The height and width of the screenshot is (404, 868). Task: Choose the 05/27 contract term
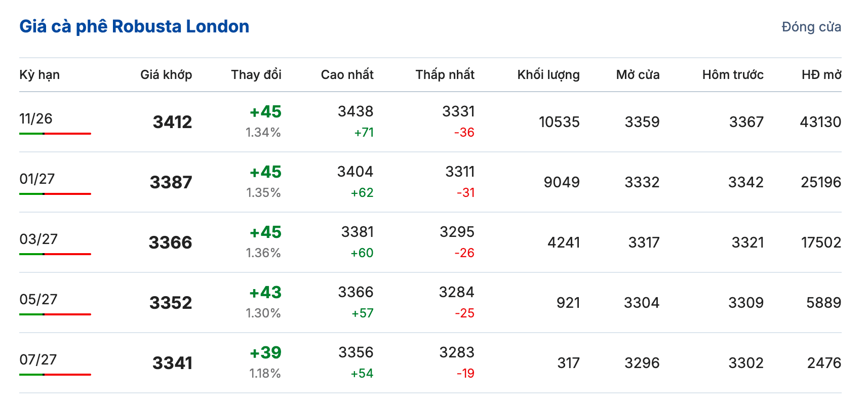(38, 299)
